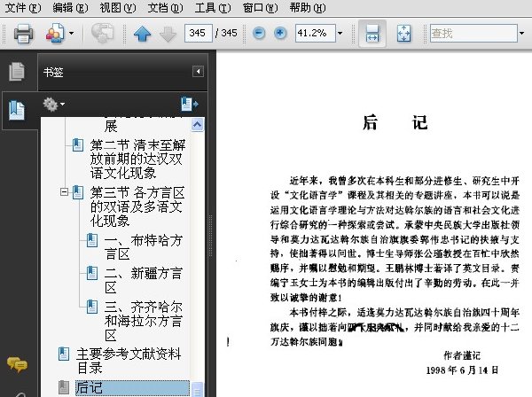The image size is (532, 397).
Task: Open the 编辑(E) menu
Action: pyautogui.click(x=70, y=7)
